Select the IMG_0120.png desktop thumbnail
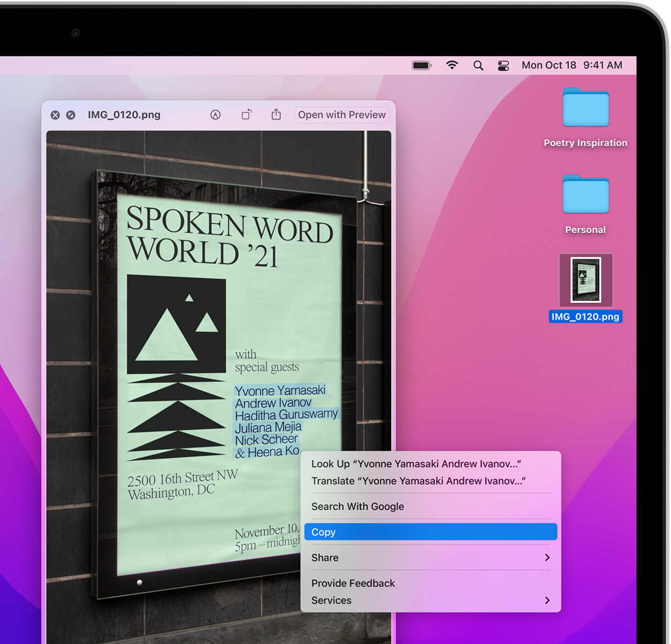 585,280
